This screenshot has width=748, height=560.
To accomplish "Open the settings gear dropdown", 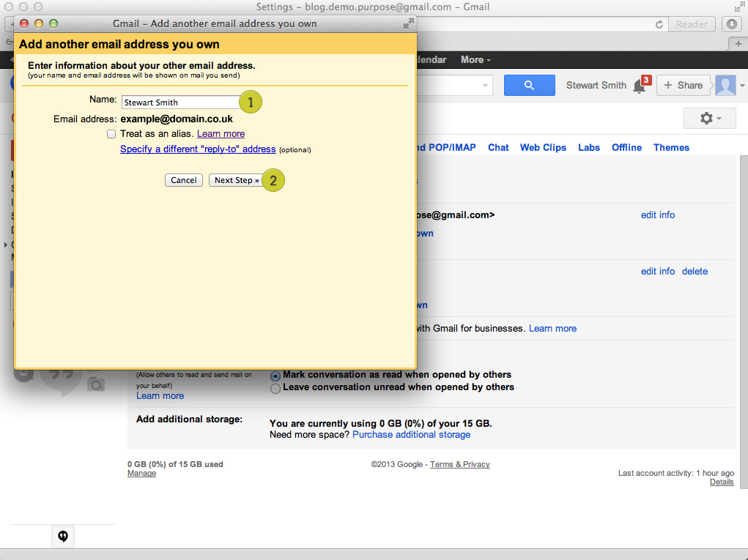I will (x=711, y=118).
